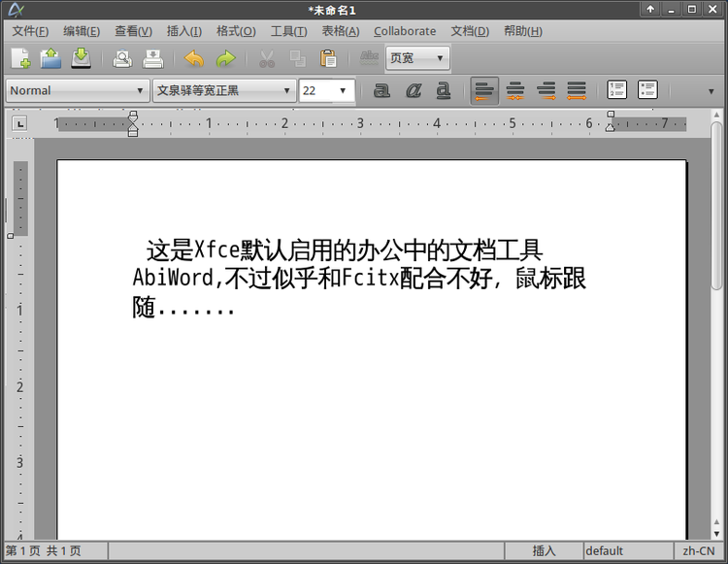Toggle italic formatting
This screenshot has height=564, width=728.
tap(413, 90)
